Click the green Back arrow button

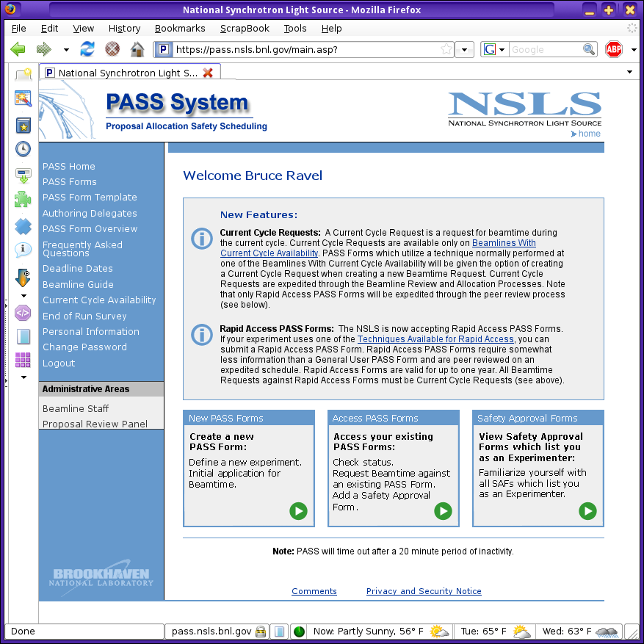tap(18, 49)
